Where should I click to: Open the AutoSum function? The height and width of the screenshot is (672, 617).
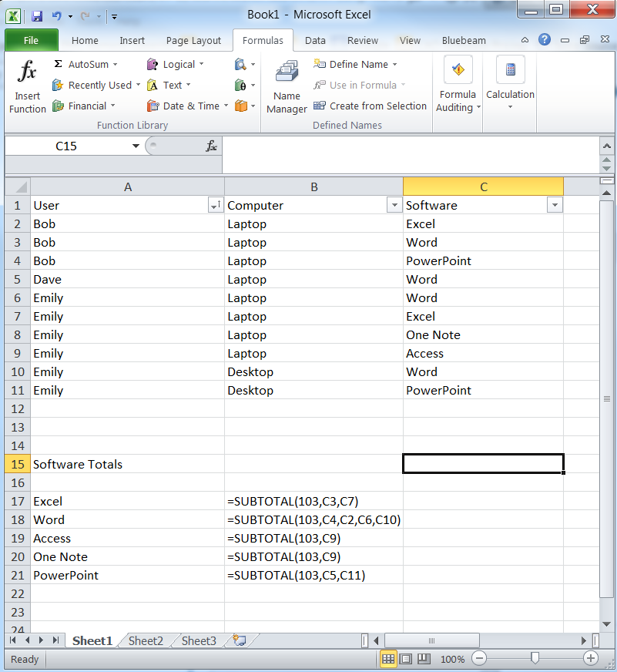pyautogui.click(x=85, y=64)
